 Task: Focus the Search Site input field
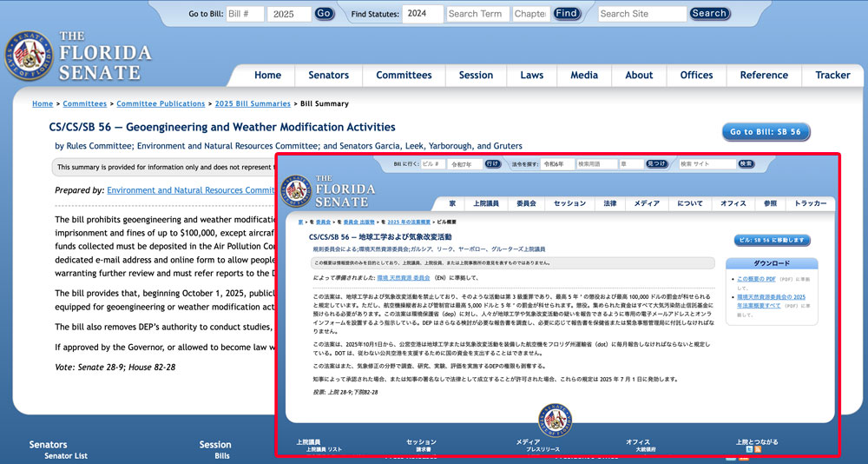[x=642, y=14]
